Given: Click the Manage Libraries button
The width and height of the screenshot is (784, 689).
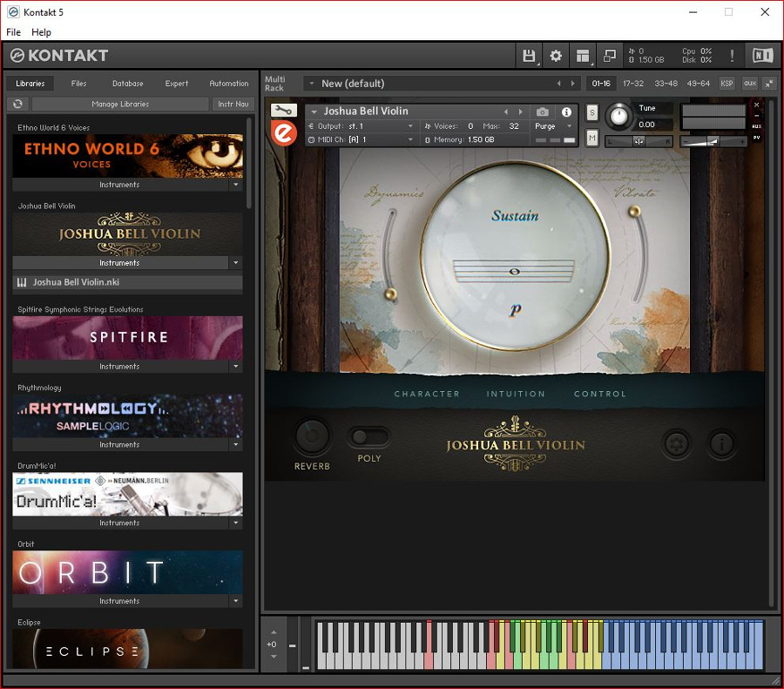Looking at the screenshot, I should tap(120, 104).
